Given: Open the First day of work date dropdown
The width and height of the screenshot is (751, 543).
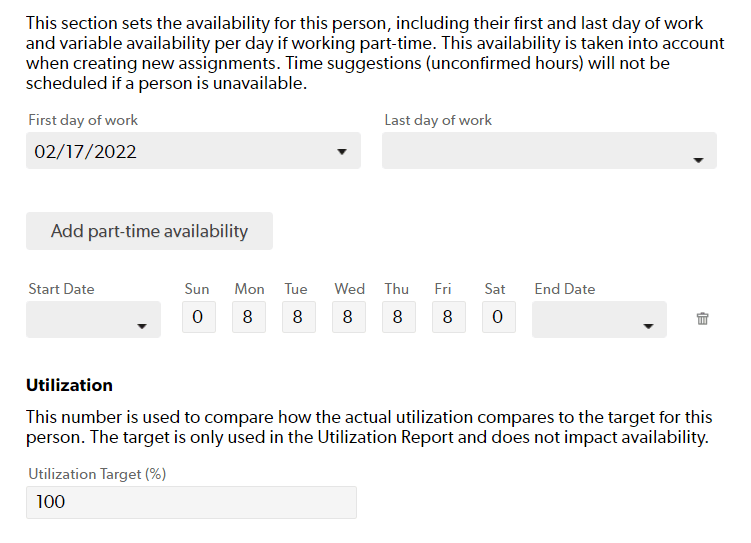Looking at the screenshot, I should 193,151.
